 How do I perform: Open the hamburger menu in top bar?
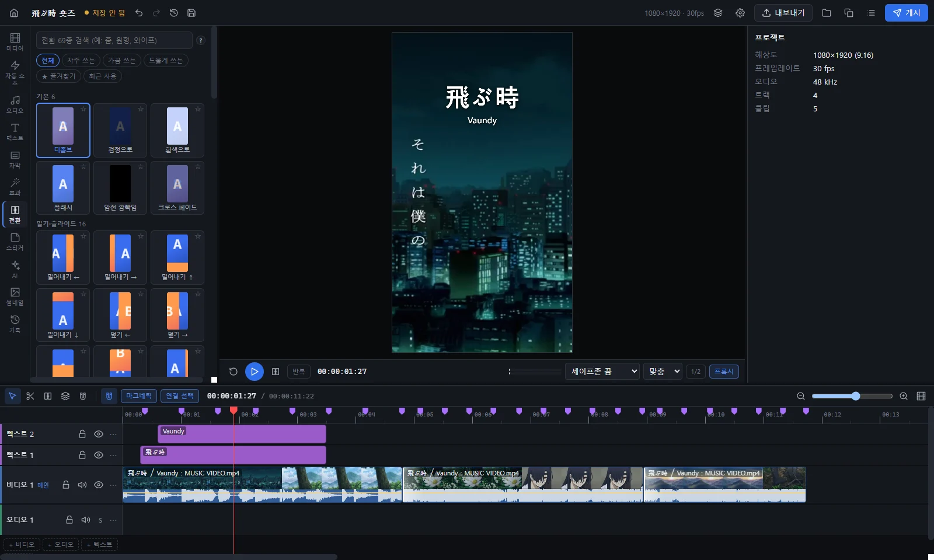(872, 13)
